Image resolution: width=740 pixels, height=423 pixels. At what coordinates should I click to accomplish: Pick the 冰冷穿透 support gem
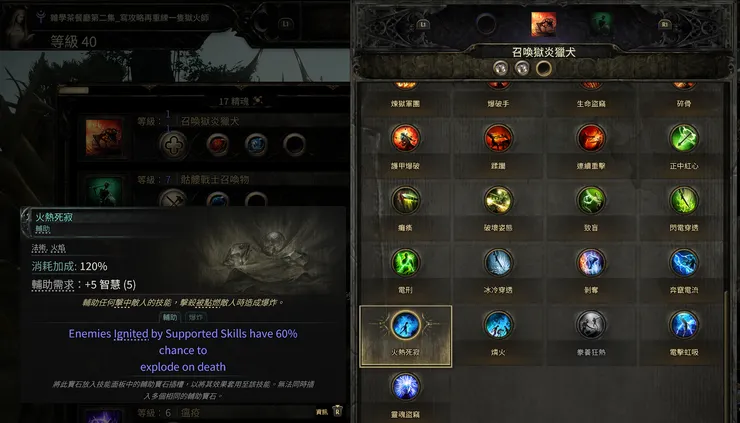tap(498, 271)
